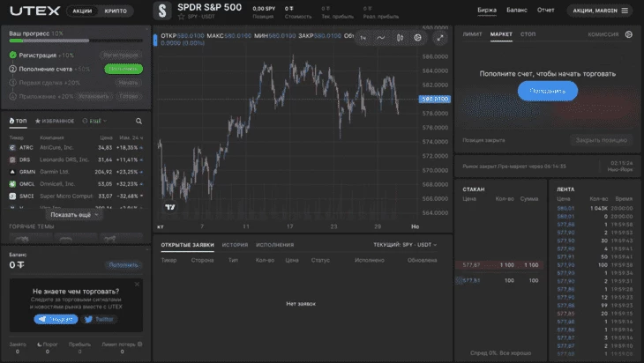Collapse the progress panel using top arrow
644x363 pixels.
pyautogui.click(x=147, y=29)
